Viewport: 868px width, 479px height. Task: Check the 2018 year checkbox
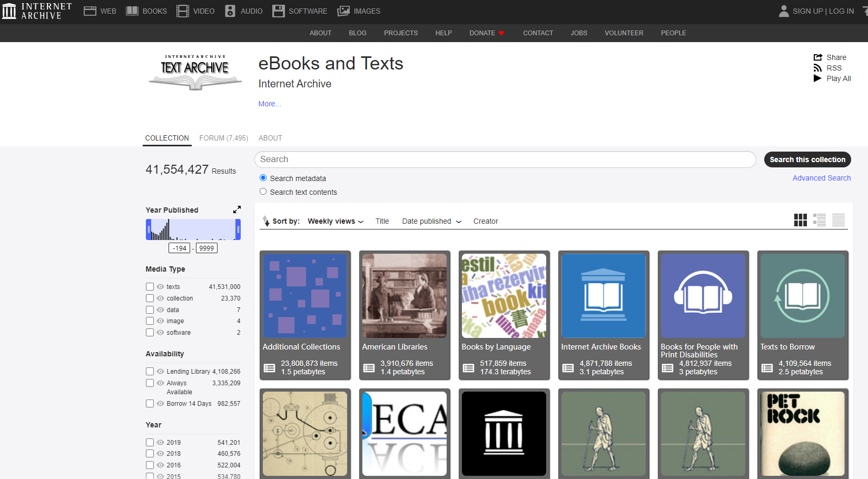click(x=150, y=454)
